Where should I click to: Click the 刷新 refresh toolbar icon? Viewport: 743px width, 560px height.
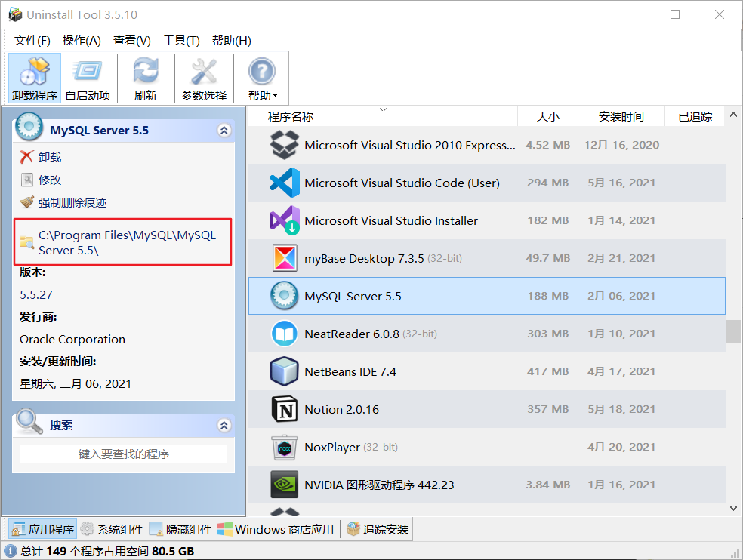point(146,78)
